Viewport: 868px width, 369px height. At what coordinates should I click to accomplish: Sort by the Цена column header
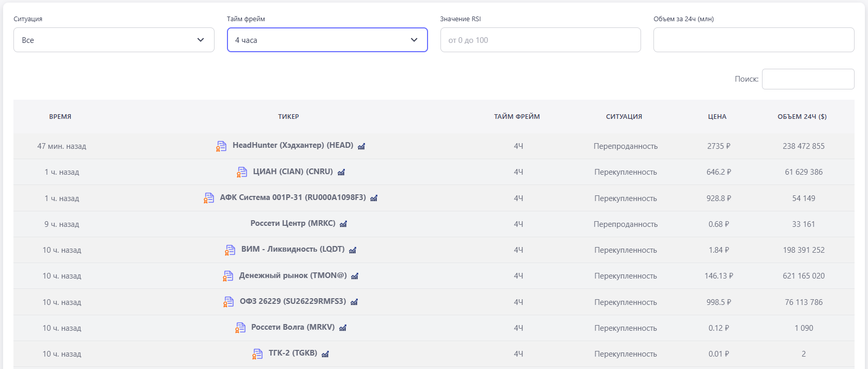717,117
